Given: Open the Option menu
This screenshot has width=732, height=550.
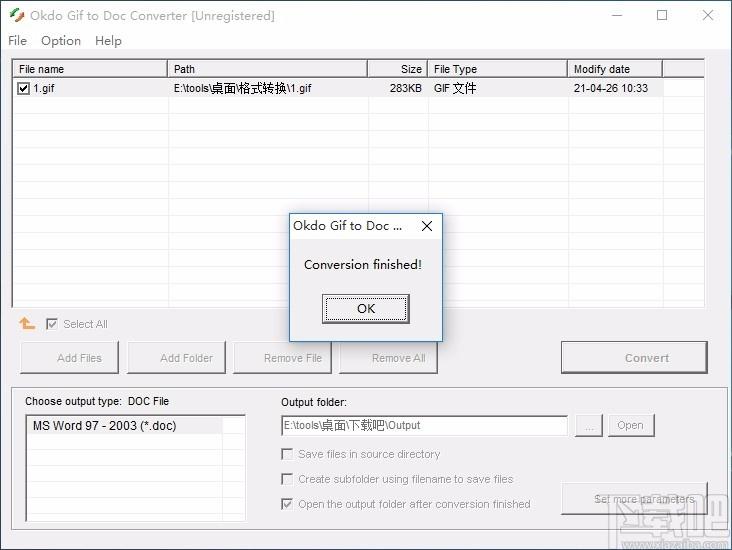Looking at the screenshot, I should [61, 41].
